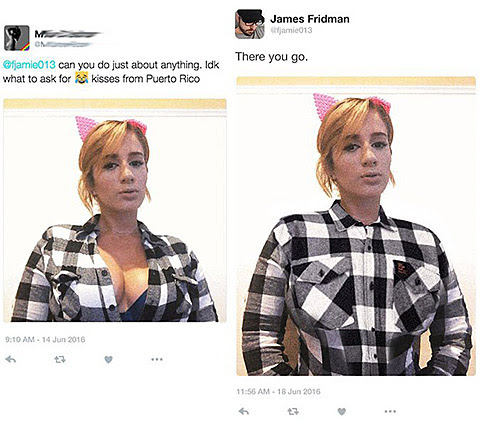Retweet the left tweet
The height and width of the screenshot is (432, 480).
click(60, 359)
